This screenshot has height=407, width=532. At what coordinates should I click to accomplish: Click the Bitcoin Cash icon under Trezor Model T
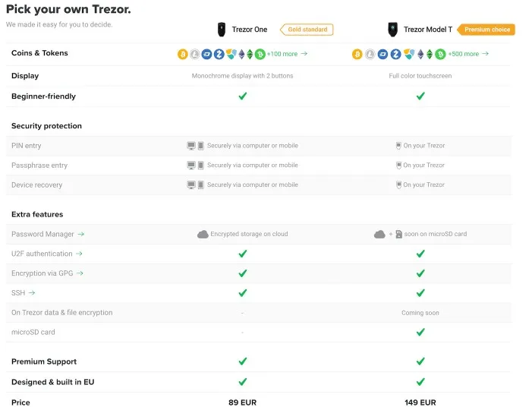(x=440, y=54)
